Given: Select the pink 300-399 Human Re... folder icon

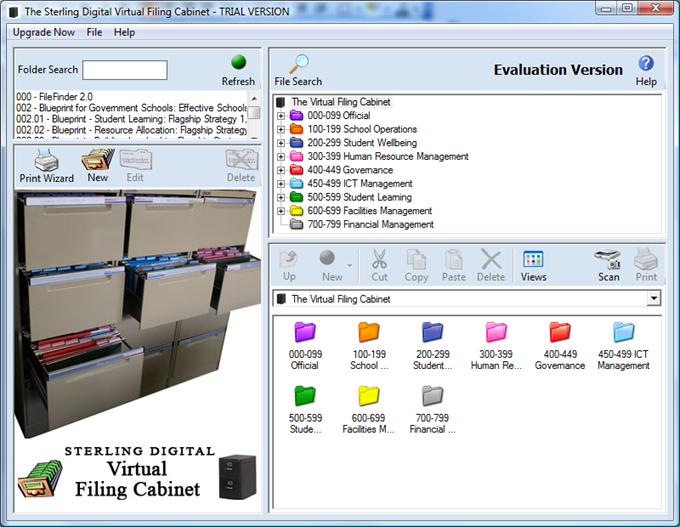Looking at the screenshot, I should (x=496, y=332).
